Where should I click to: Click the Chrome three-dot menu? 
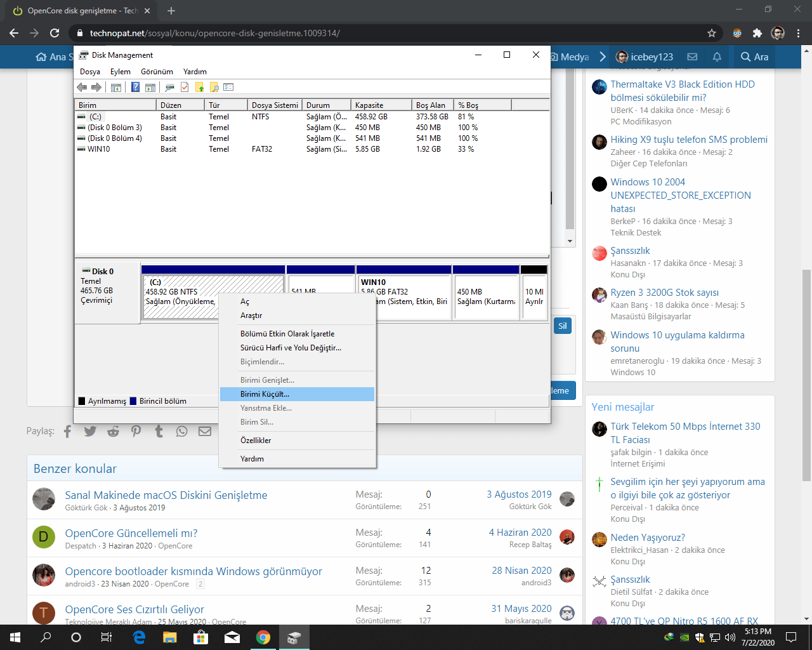[x=799, y=33]
